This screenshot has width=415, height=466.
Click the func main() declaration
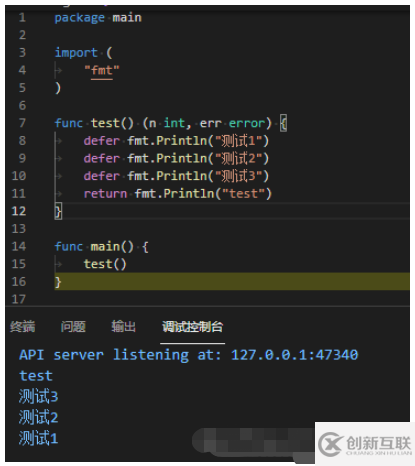(101, 247)
